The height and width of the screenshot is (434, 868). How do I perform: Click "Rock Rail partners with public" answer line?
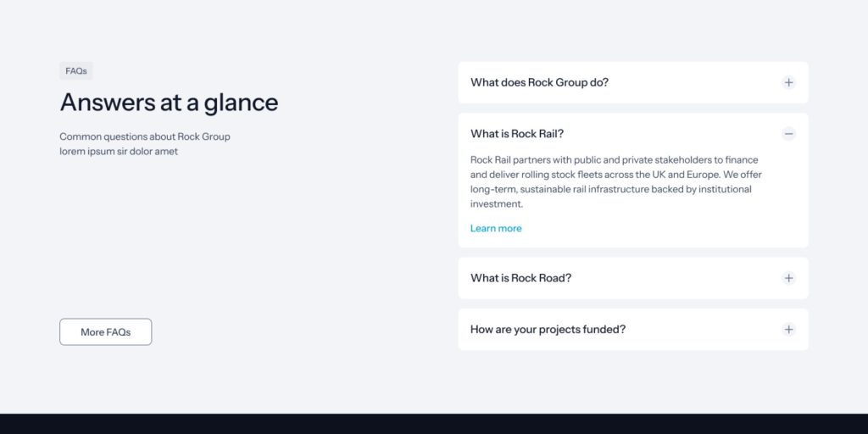pos(615,160)
